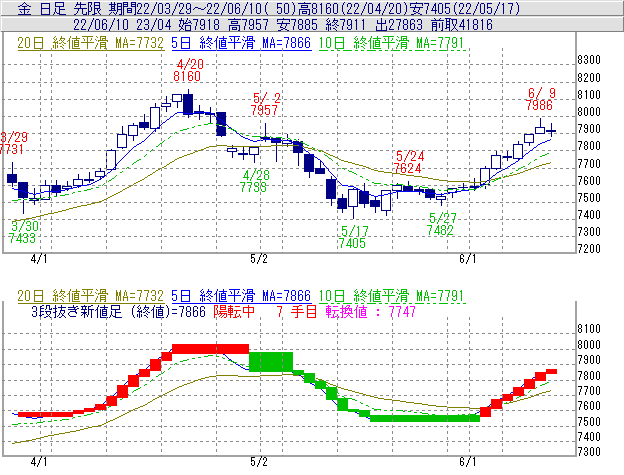Image resolution: width=624 pixels, height=475 pixels.
Task: Click the '6/1' date label under upper chart
Action: pos(468,259)
